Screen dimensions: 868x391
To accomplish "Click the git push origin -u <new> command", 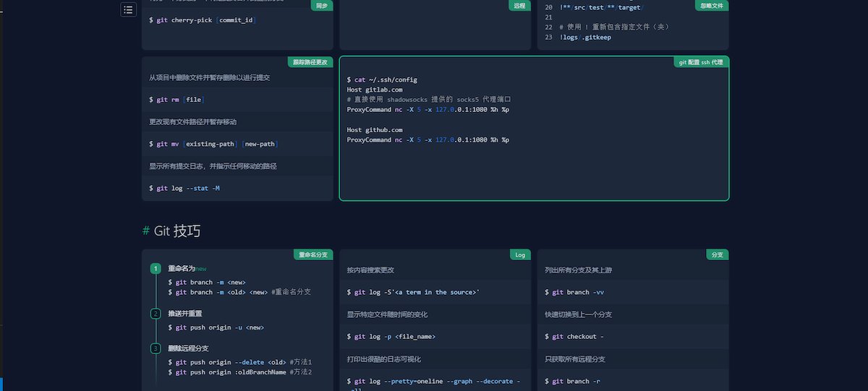I will pos(216,327).
